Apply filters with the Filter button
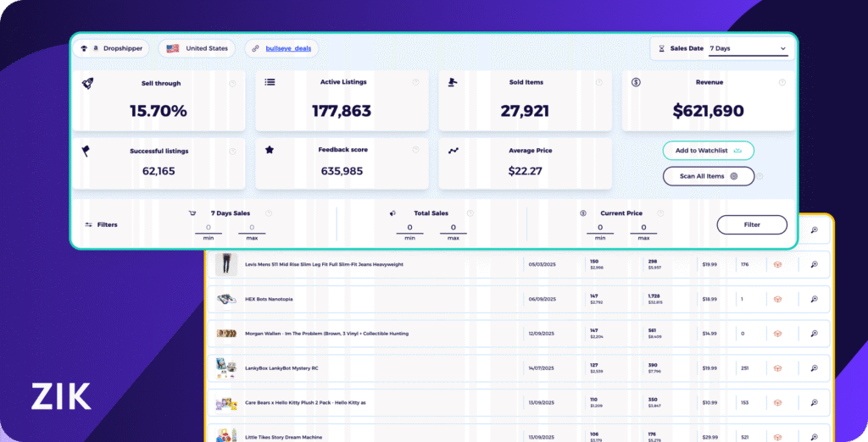Screen dimensions: 868x442 [x=752, y=225]
